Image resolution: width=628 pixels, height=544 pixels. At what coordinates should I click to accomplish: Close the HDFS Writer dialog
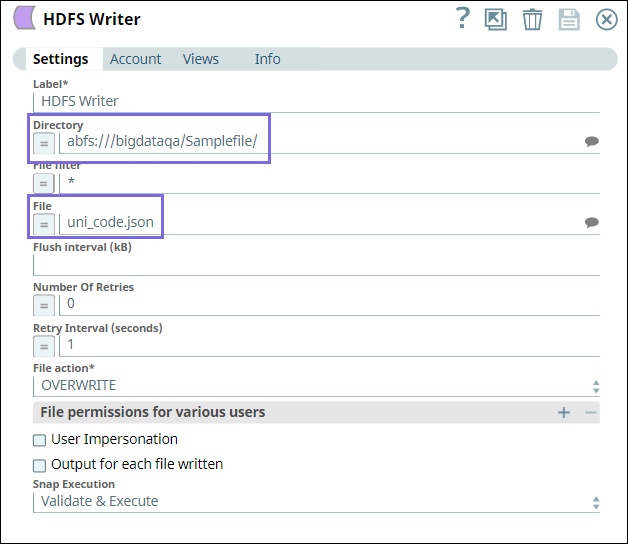[x=606, y=19]
